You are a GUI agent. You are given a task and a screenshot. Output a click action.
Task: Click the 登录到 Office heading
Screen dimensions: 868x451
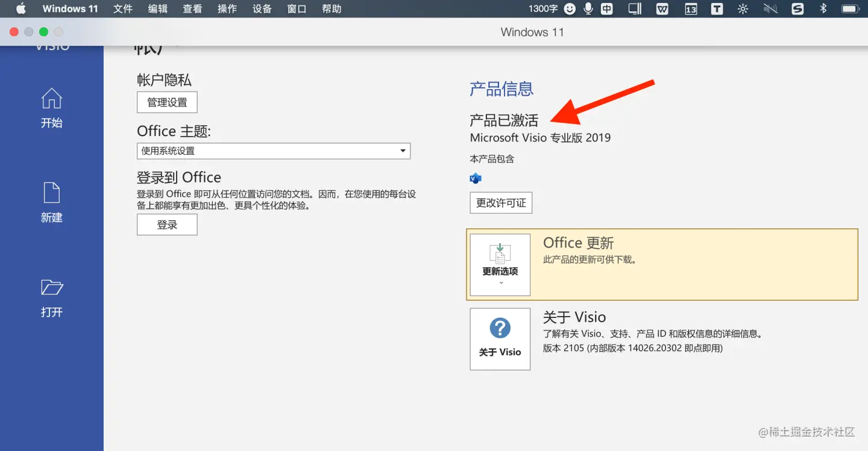pyautogui.click(x=179, y=178)
